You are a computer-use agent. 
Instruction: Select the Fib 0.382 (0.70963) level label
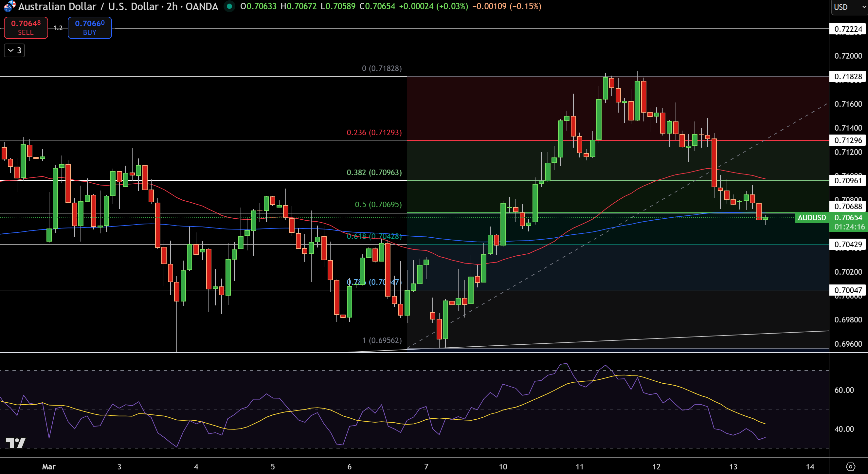[374, 173]
